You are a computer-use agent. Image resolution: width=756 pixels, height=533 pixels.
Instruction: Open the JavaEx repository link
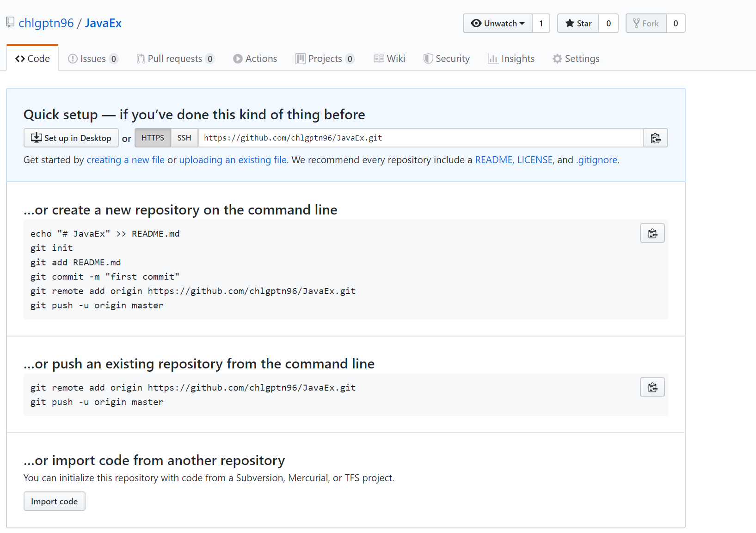103,23
